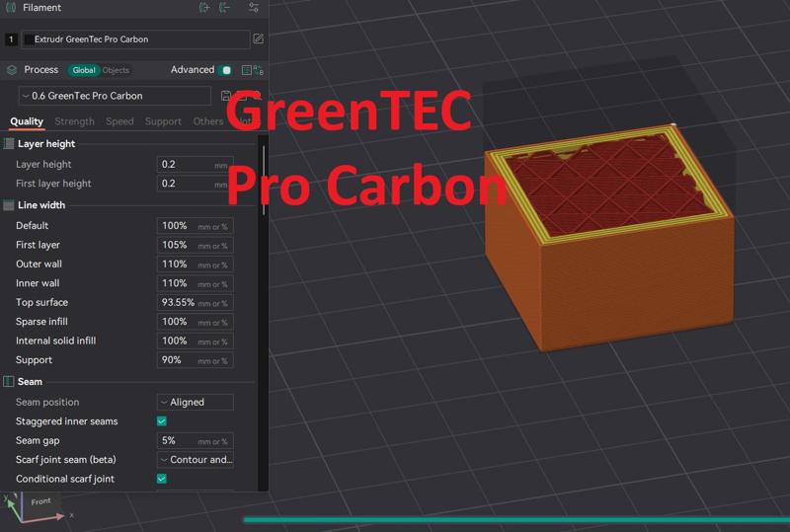This screenshot has height=532, width=790.
Task: Switch to the Others tab
Action: (x=208, y=121)
